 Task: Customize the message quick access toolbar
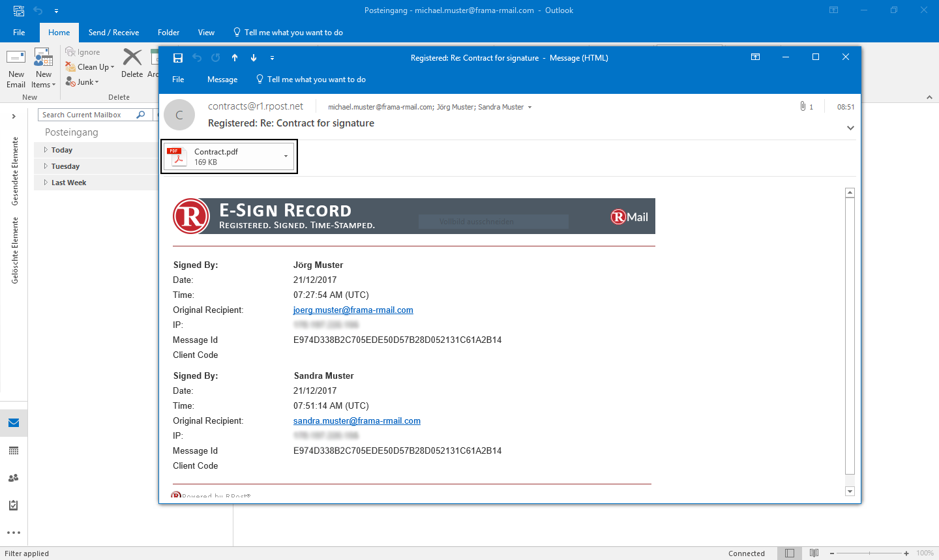[x=272, y=58]
